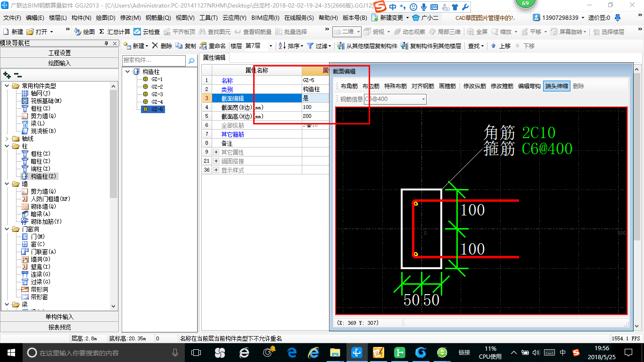Switch to the 属性编辑 tab
The image size is (644, 362).
214,58
